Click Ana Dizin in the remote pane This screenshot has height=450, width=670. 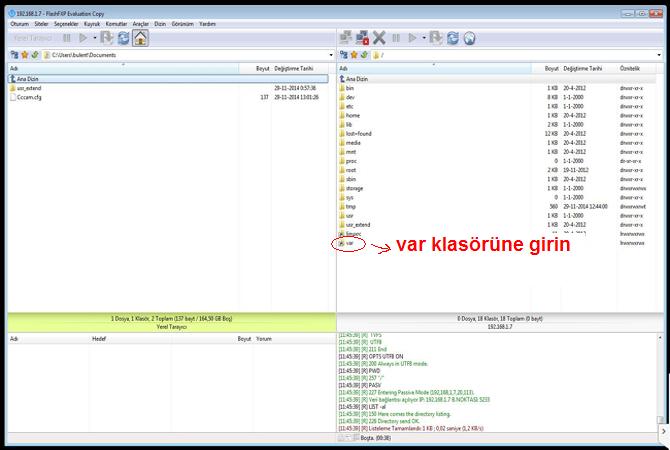(x=357, y=78)
